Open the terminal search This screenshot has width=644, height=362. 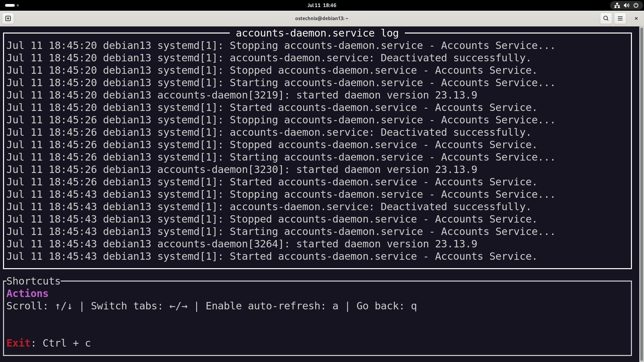tap(606, 18)
